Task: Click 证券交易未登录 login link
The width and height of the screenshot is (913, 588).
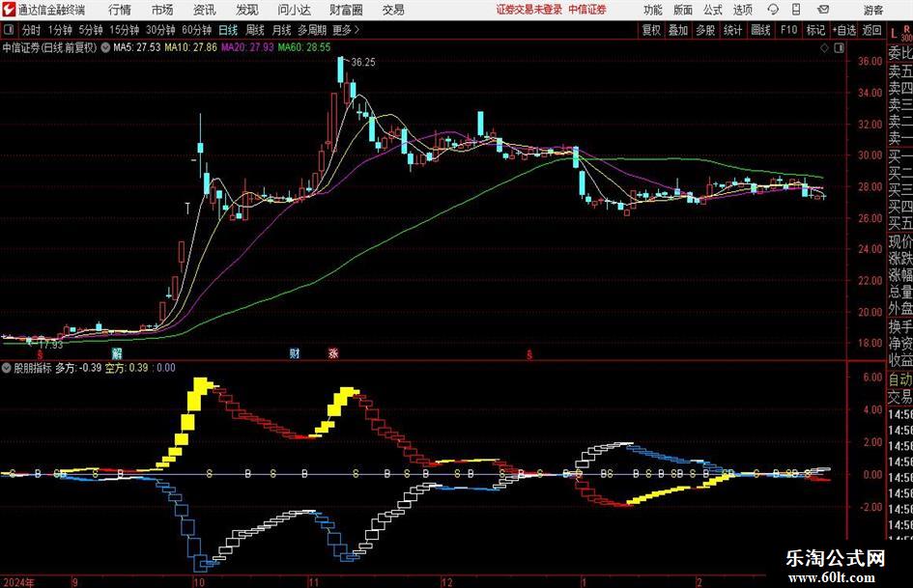Action: 528,10
